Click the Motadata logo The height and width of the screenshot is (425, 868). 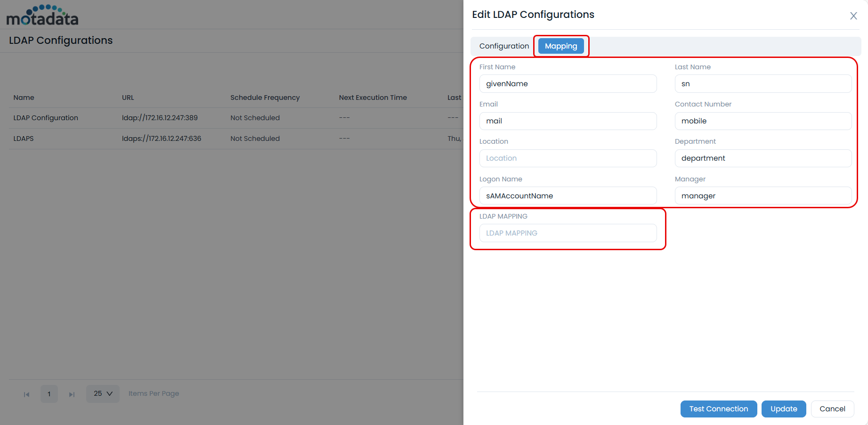tap(42, 16)
